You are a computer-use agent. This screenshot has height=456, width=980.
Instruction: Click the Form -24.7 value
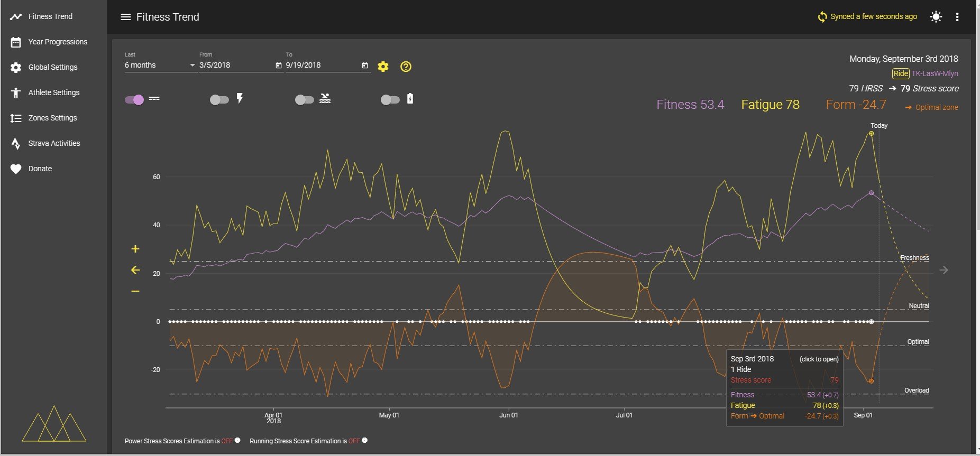click(856, 105)
